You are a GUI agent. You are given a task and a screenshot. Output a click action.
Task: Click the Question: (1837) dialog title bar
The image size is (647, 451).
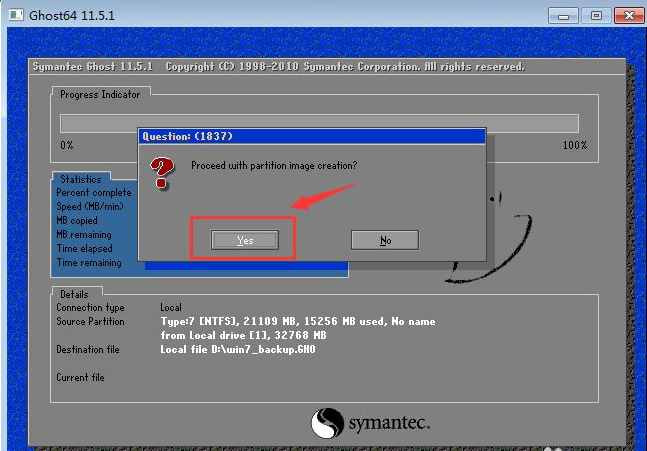[312, 137]
